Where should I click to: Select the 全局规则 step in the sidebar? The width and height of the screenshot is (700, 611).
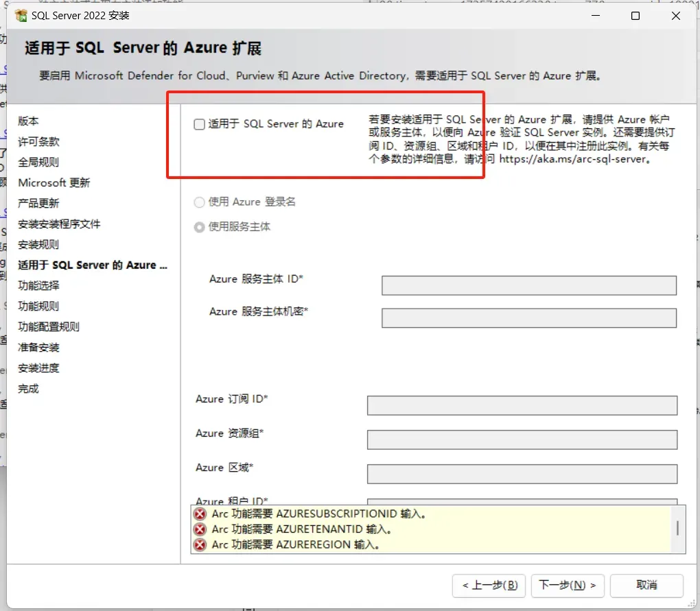click(38, 163)
